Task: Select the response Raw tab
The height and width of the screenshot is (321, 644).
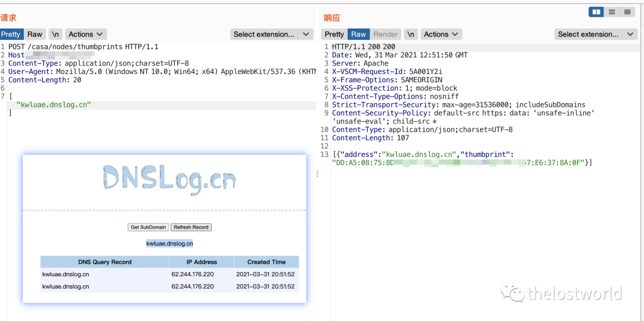Action: pos(358,34)
